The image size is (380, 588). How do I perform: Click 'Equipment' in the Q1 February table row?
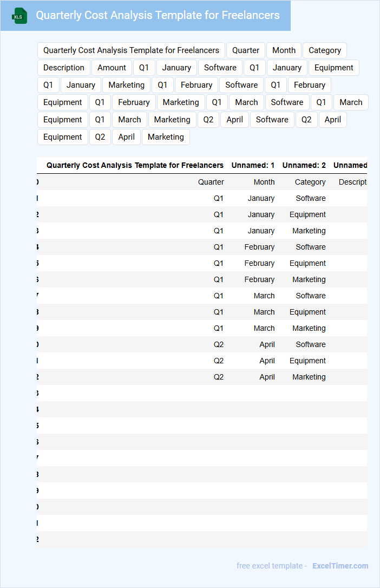click(x=307, y=263)
